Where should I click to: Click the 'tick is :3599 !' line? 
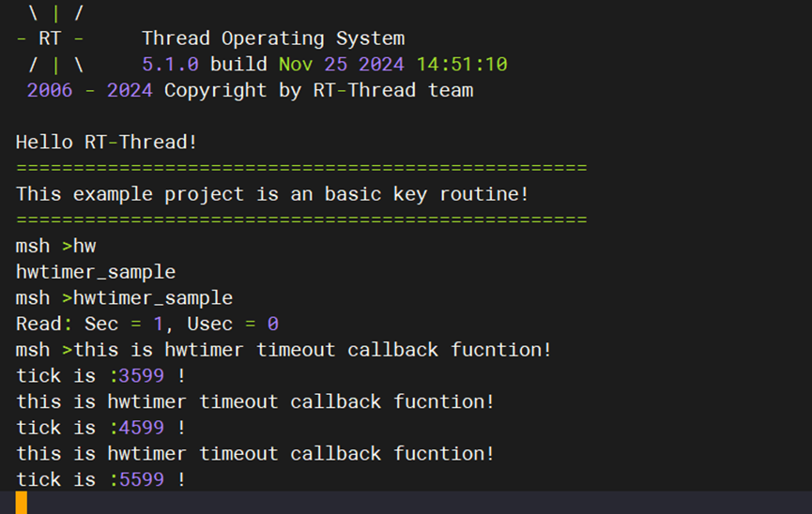101,376
